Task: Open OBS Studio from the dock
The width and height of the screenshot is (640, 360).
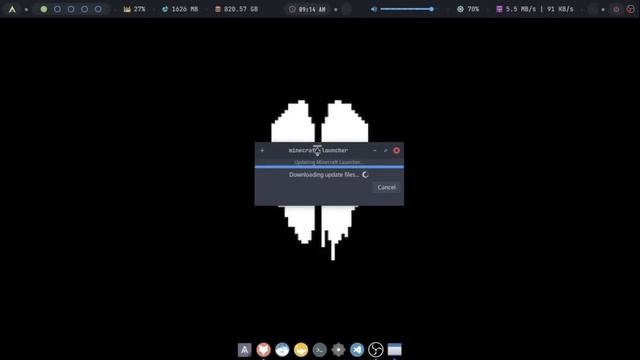Action: pyautogui.click(x=376, y=350)
